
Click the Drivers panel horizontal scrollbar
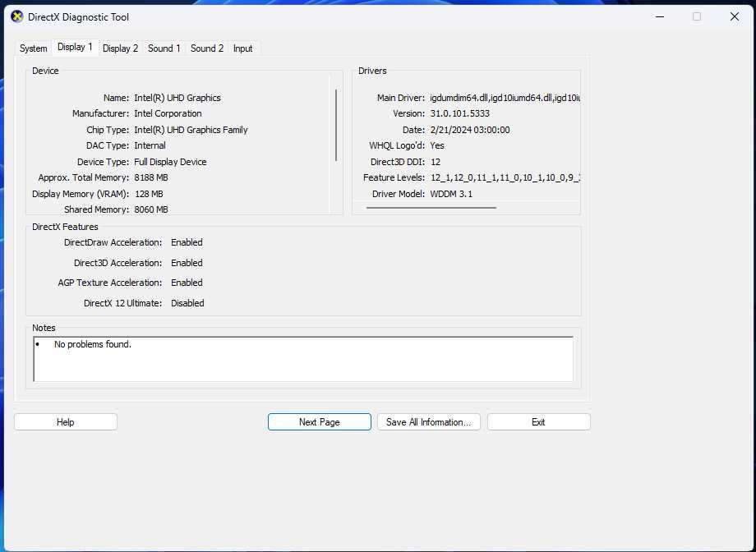tap(431, 208)
